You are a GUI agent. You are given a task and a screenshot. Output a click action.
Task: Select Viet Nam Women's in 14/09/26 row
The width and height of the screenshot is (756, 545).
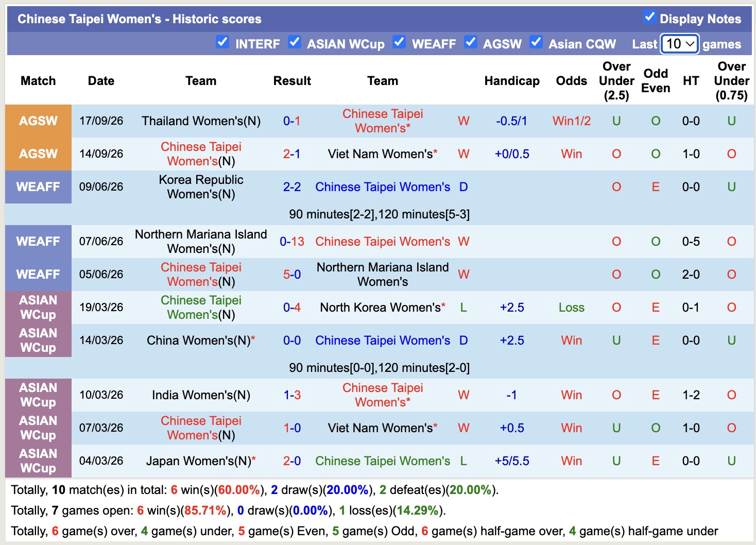tap(383, 154)
